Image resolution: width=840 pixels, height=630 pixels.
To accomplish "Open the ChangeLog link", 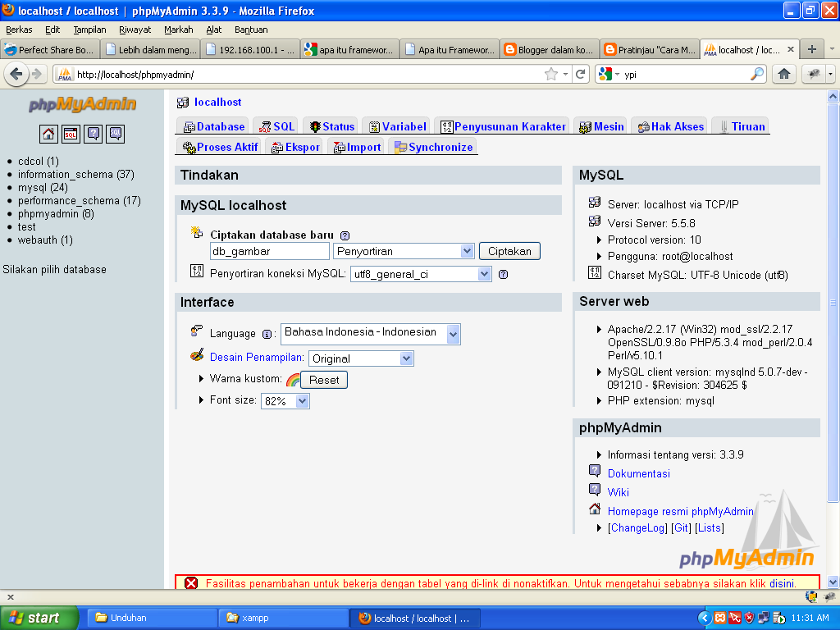I will 637,527.
